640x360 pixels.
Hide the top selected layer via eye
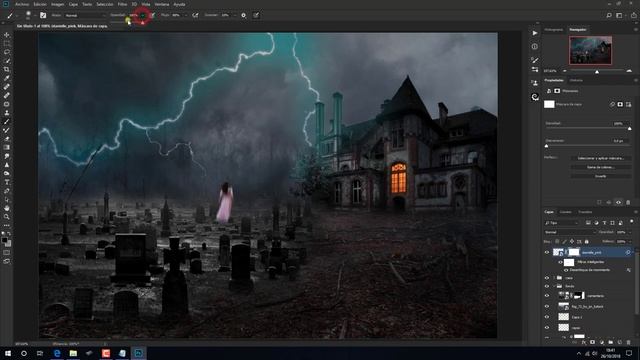pyautogui.click(x=547, y=252)
